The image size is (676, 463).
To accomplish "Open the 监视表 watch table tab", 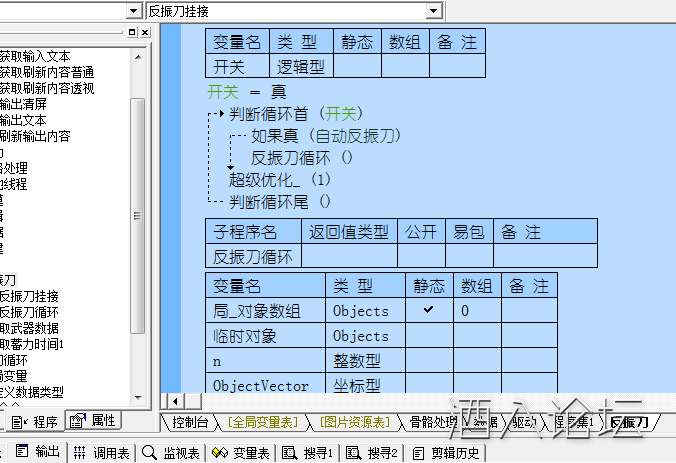I will pos(171,453).
